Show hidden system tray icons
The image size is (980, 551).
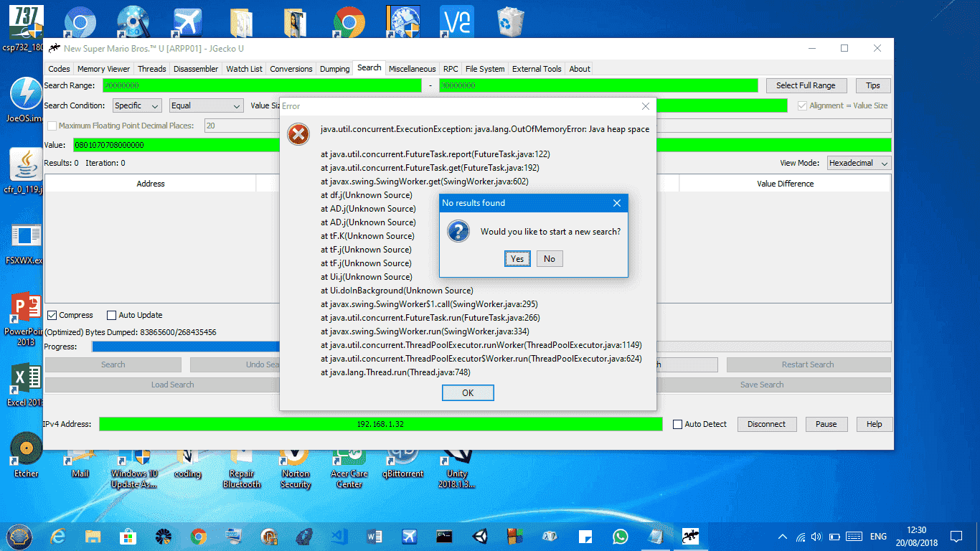point(783,537)
